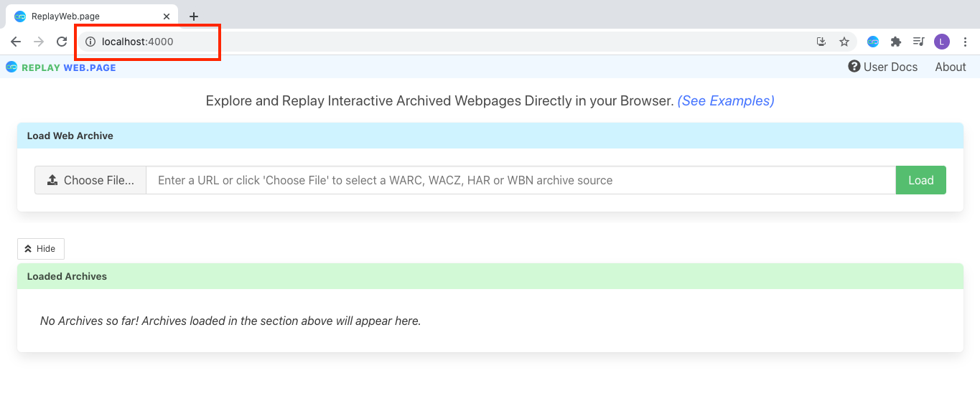Select the ReplayWeb.page browser tab
980x401 pixels.
coord(79,16)
